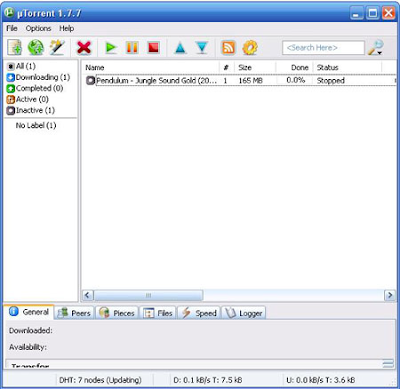Click Add Torrent from URL globe icon
Image resolution: width=400 pixels, height=389 pixels.
pyautogui.click(x=36, y=48)
